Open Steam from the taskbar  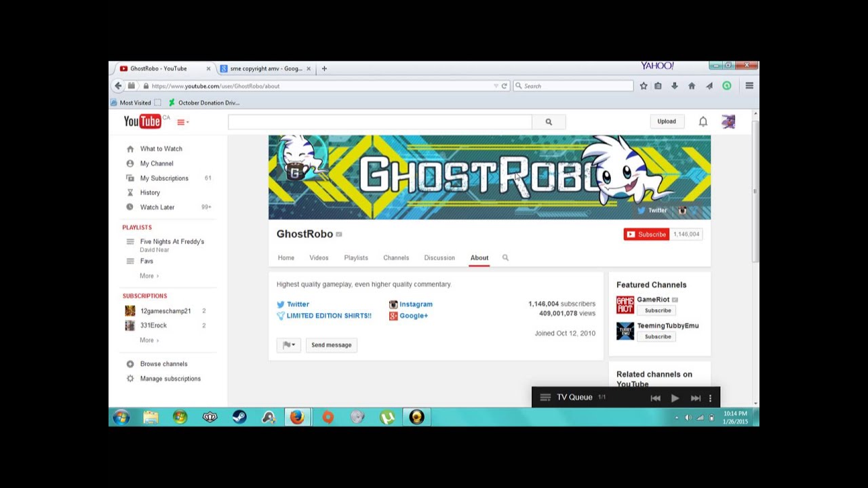click(239, 418)
